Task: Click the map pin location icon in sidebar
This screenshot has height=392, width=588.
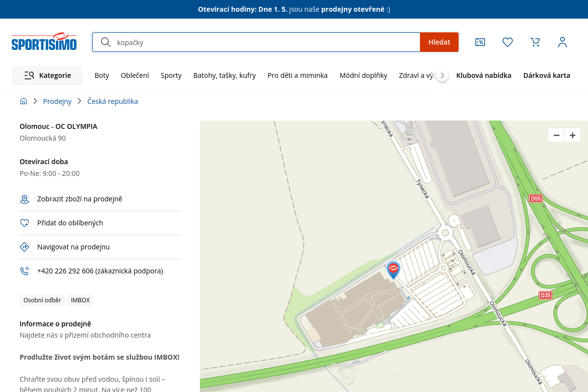Action: coord(24,199)
